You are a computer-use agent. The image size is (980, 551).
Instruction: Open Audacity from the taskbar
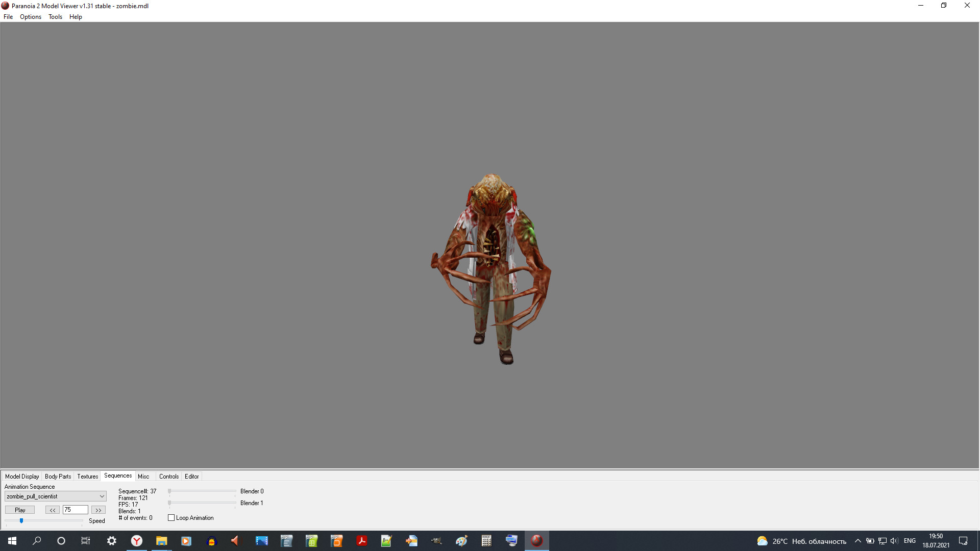point(212,540)
